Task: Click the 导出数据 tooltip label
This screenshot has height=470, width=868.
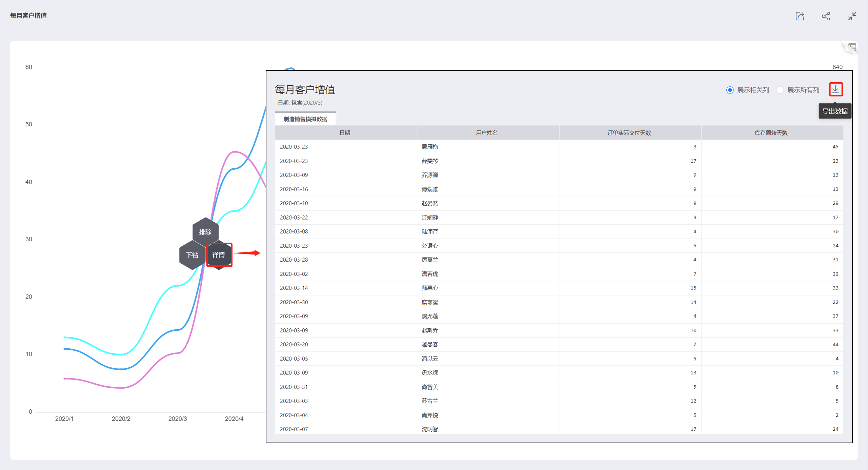Action: coord(834,111)
